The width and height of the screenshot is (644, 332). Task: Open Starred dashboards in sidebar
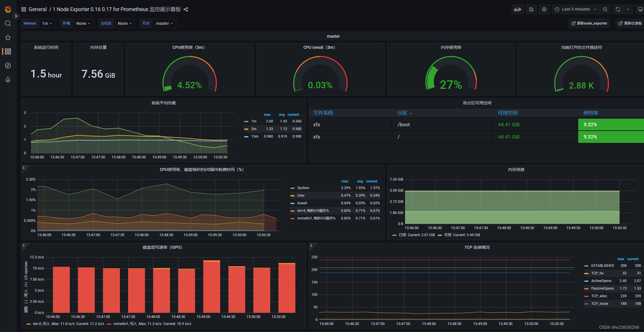[8, 37]
